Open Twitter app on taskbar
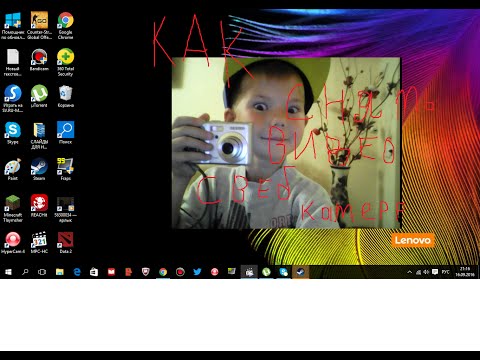 point(197,272)
